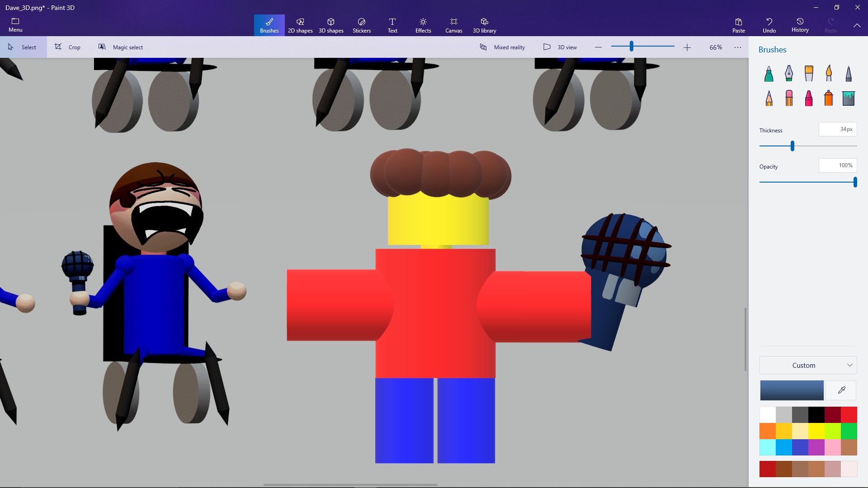Open the 3D shapes tab
The image size is (868, 488).
click(x=331, y=25)
